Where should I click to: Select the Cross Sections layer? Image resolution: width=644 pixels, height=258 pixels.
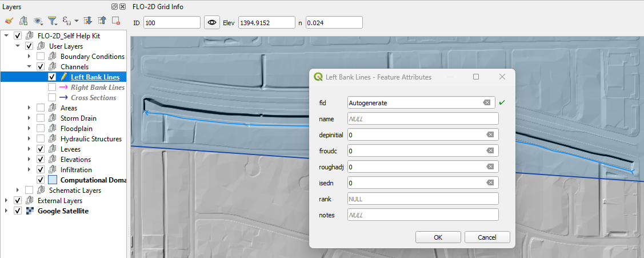click(x=93, y=98)
